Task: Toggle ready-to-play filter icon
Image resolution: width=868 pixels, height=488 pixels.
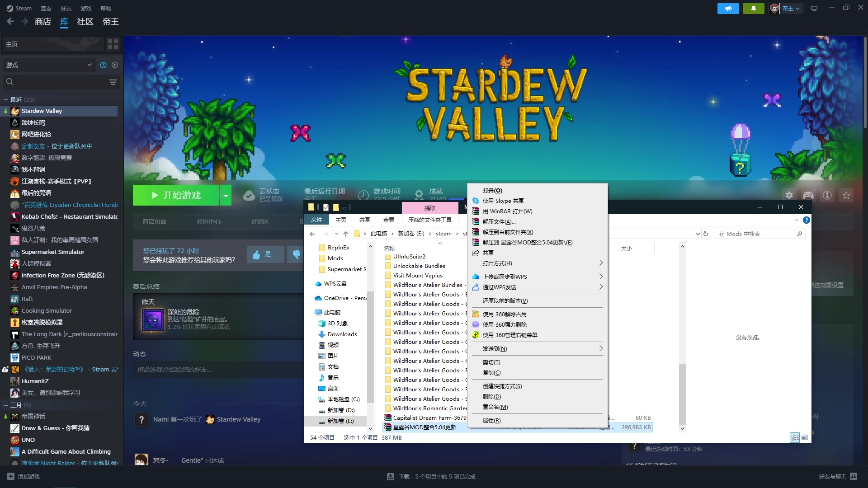Action: point(115,65)
